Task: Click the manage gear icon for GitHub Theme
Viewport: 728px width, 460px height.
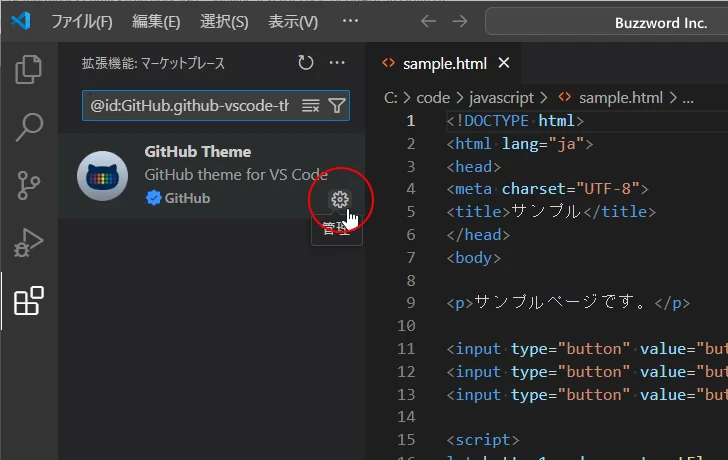Action: coord(340,199)
